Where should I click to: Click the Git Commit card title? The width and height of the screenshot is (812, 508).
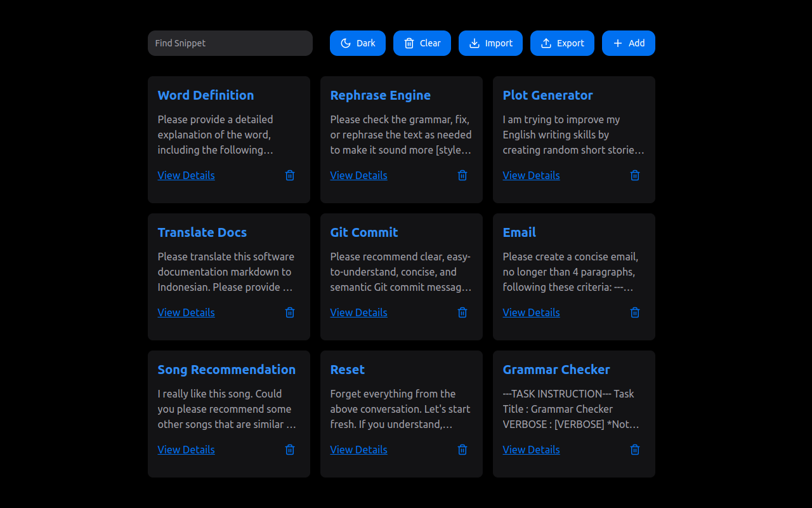point(364,232)
